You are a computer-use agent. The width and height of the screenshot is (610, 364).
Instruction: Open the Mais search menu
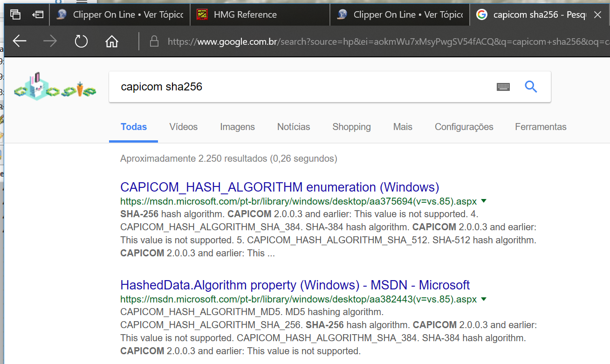(x=403, y=127)
